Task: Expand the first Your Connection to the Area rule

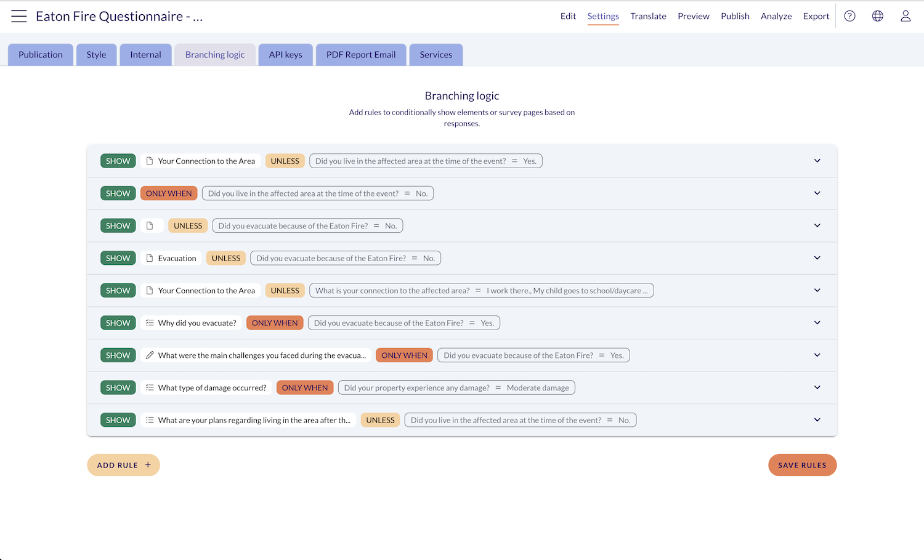Action: point(817,161)
